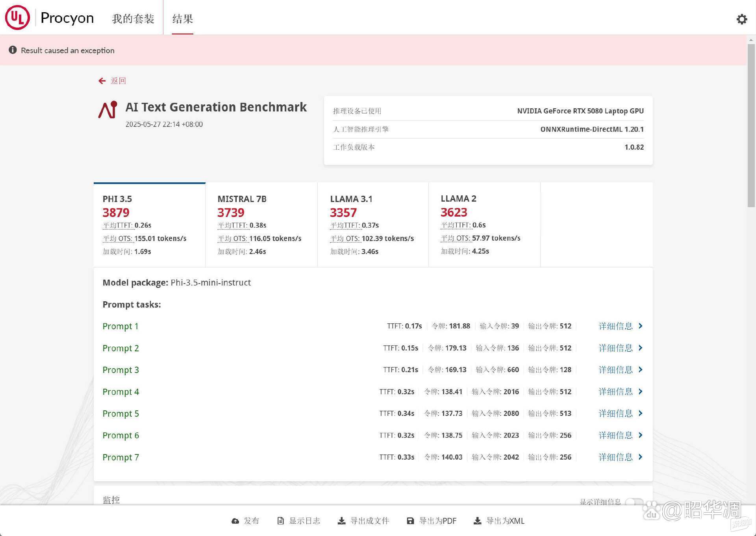This screenshot has height=536, width=756.
Task: Expand Prompt 1 details chevron
Action: (x=641, y=326)
